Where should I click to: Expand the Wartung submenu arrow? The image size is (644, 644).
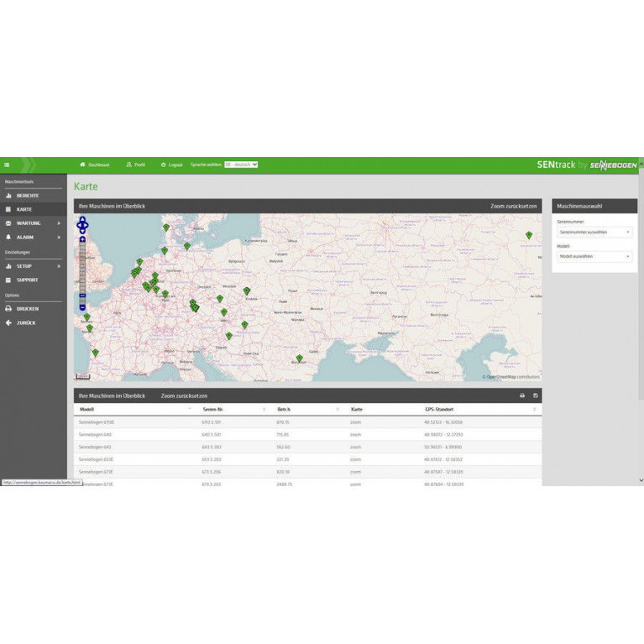(59, 223)
